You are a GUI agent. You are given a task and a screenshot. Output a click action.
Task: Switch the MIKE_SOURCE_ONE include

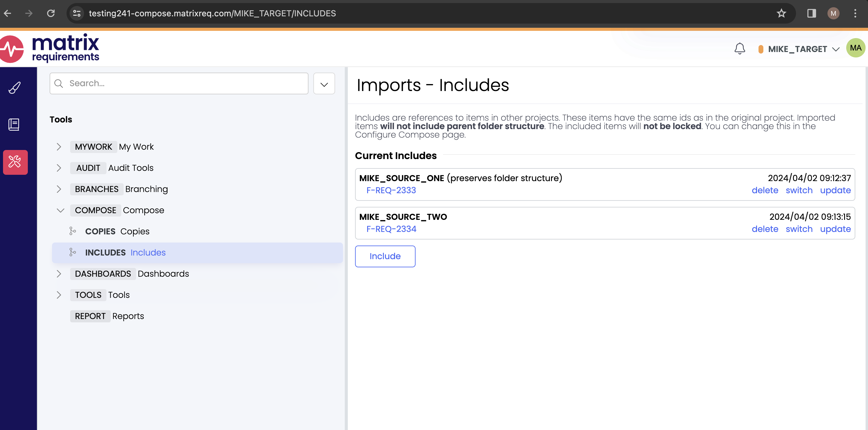(x=799, y=191)
